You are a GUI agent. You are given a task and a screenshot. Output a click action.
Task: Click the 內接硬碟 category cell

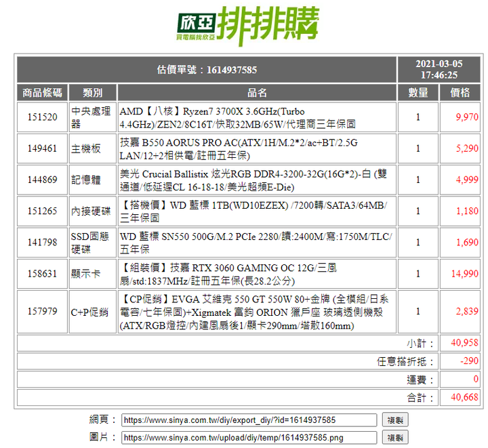click(x=92, y=211)
